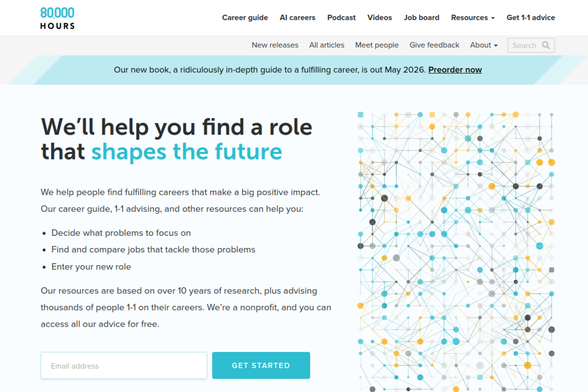
Task: Open the Podcast section
Action: 341,17
